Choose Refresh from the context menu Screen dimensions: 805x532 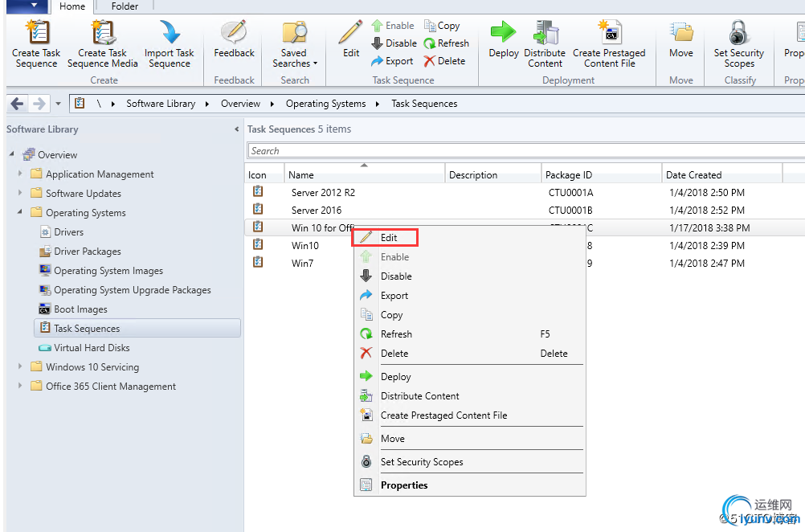click(x=470, y=334)
